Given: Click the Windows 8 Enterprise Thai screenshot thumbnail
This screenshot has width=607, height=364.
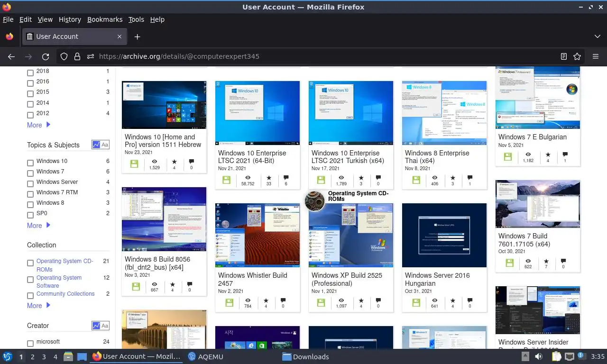Looking at the screenshot, I should point(444,113).
